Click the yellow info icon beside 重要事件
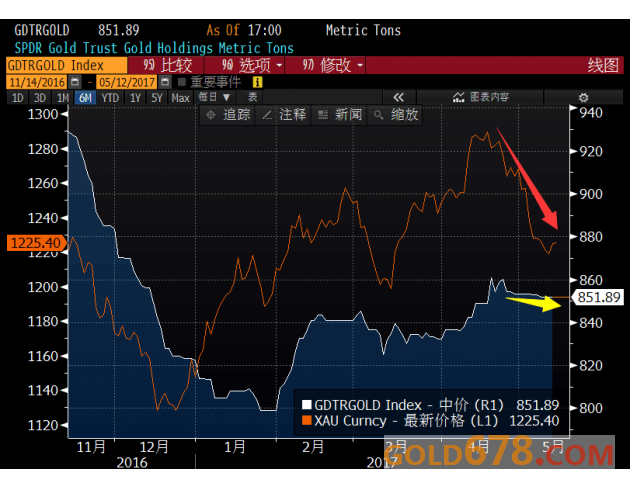Image resolution: width=630 pixels, height=490 pixels. click(x=257, y=82)
